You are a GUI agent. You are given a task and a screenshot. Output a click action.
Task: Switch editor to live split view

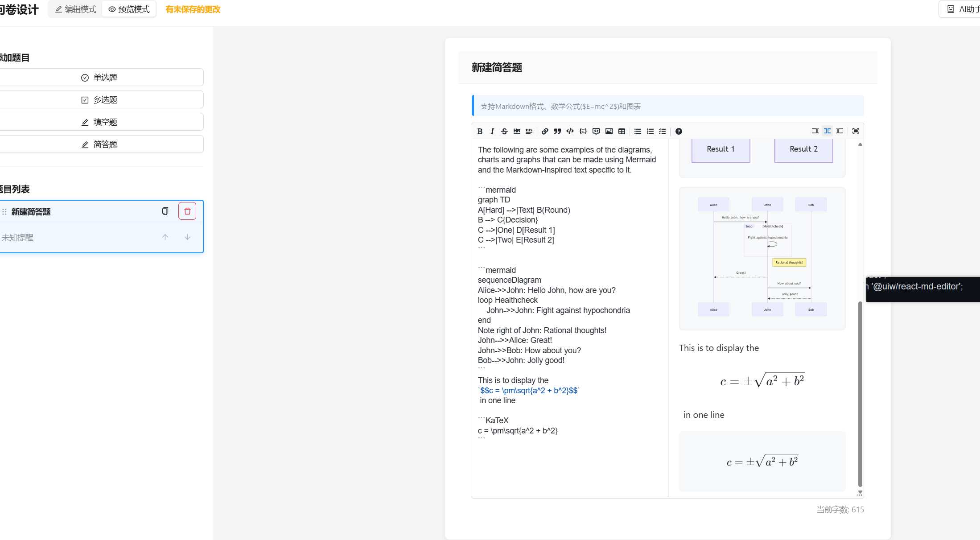[827, 131]
